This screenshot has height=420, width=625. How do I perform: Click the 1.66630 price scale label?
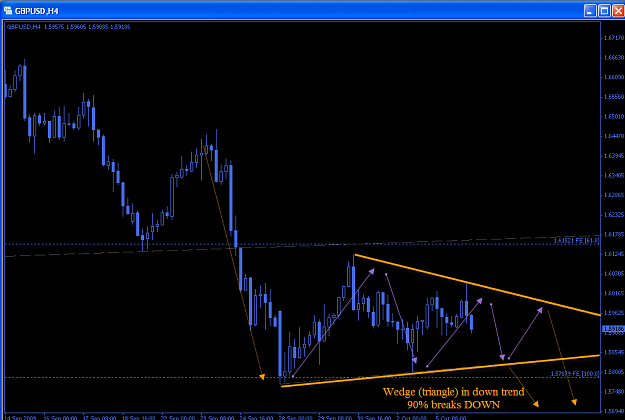[x=614, y=57]
